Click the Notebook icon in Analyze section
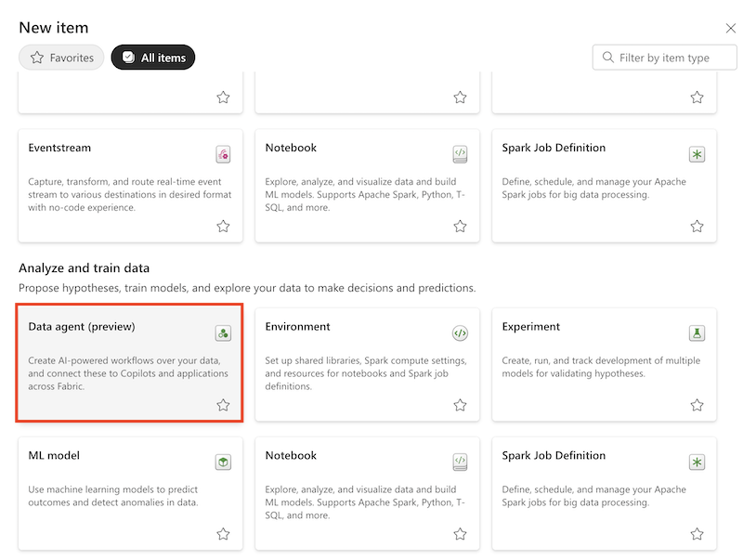The image size is (743, 560). (x=460, y=462)
